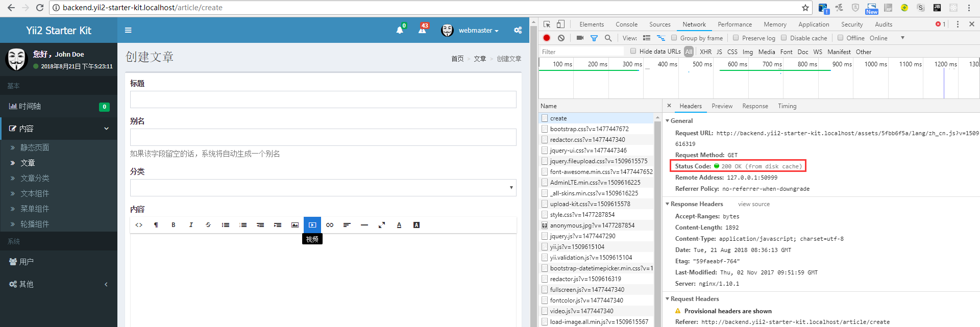Filter requests by XHR type
The height and width of the screenshot is (327, 980).
click(705, 52)
